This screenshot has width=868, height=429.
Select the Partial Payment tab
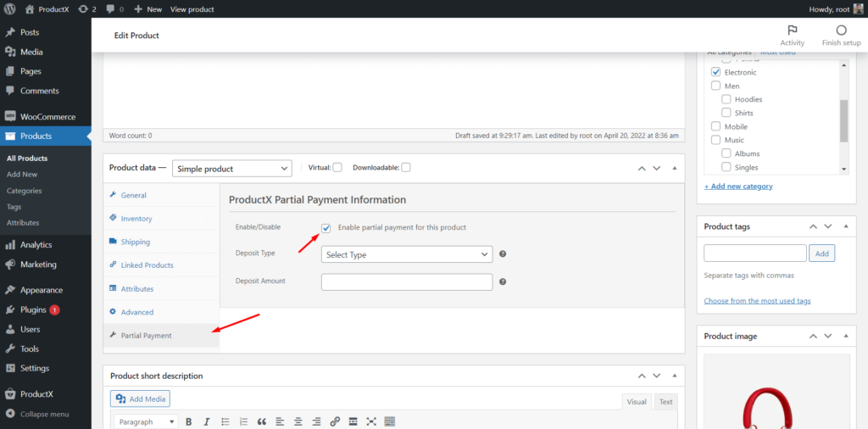[161, 336]
